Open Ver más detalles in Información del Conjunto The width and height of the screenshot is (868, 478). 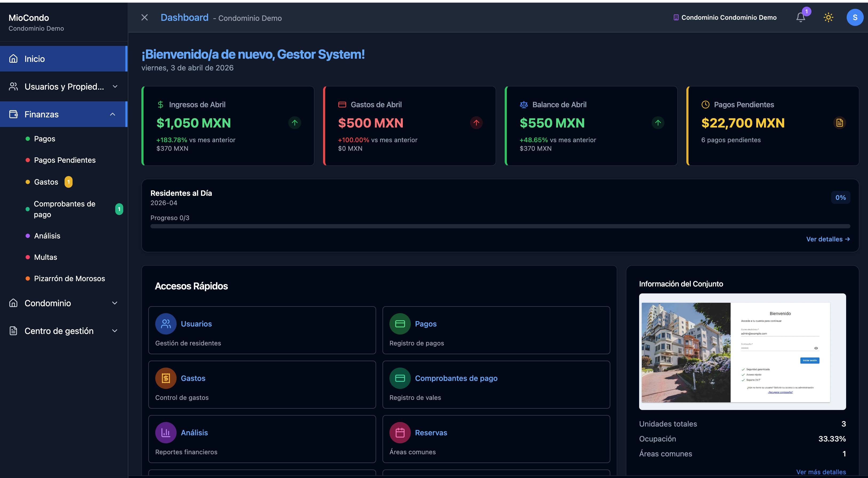pos(821,472)
